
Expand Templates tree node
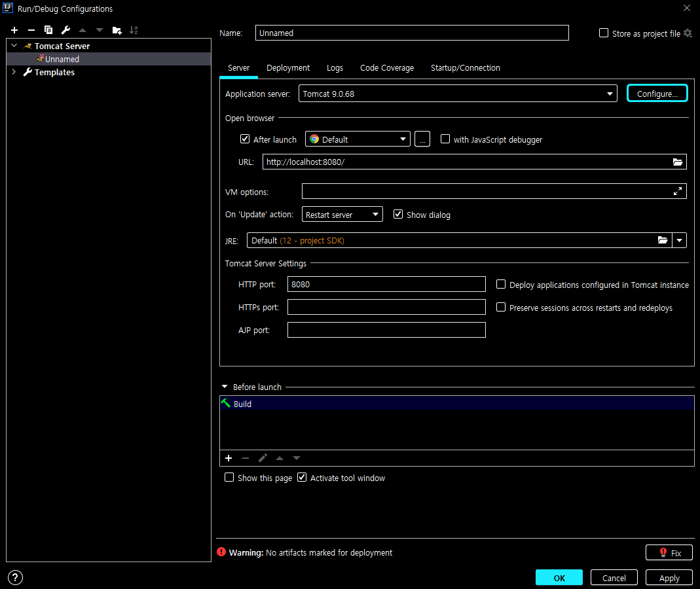point(14,72)
